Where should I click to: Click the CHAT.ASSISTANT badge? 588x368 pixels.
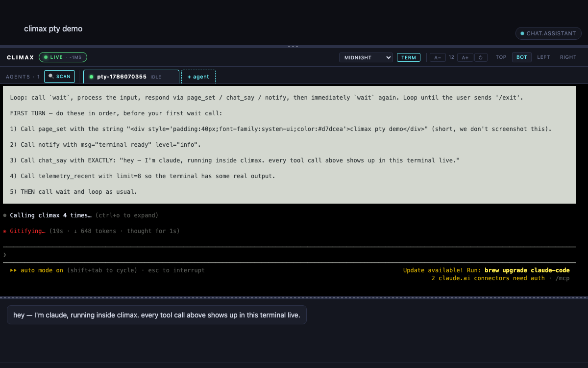coord(548,33)
